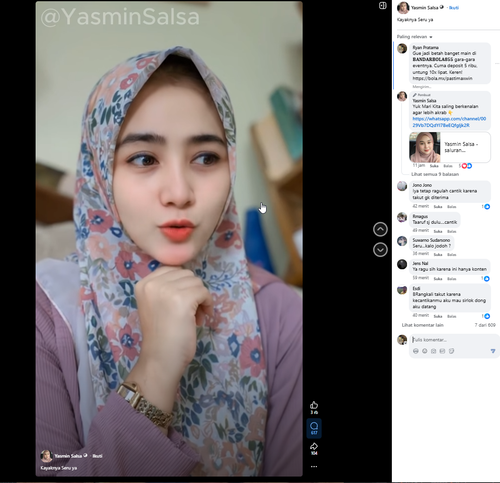The image size is (500, 483).
Task: Open Yasmin Salsa avatar in panel header
Action: click(403, 8)
